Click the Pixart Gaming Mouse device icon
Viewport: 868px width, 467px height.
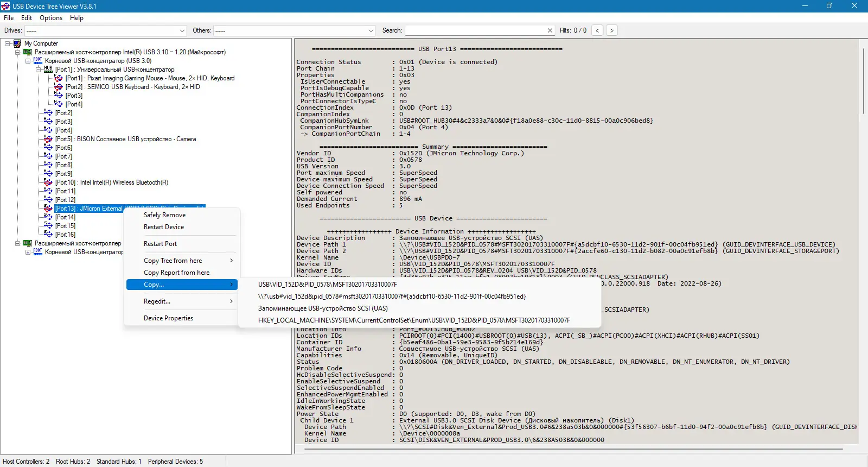[x=59, y=78]
